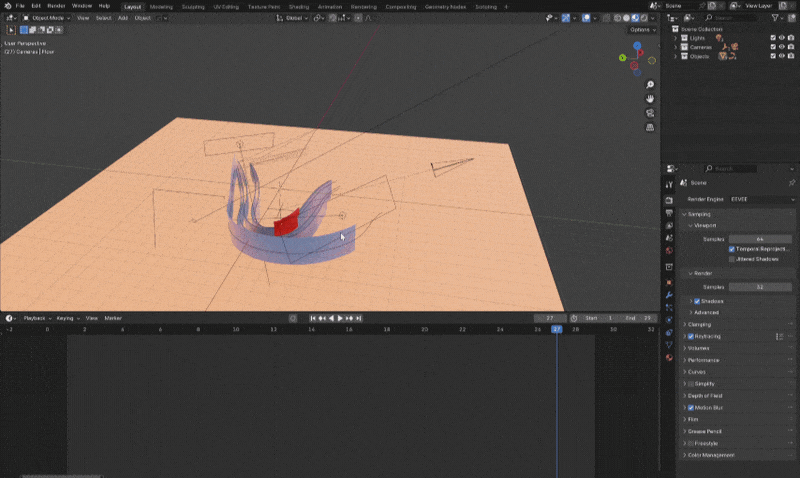The width and height of the screenshot is (800, 478).
Task: Switch to the Shading workspace tab
Action: tap(298, 6)
